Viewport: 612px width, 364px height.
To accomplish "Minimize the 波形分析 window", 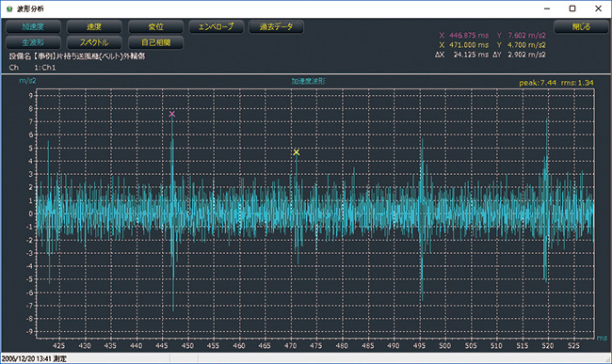I will [x=547, y=8].
